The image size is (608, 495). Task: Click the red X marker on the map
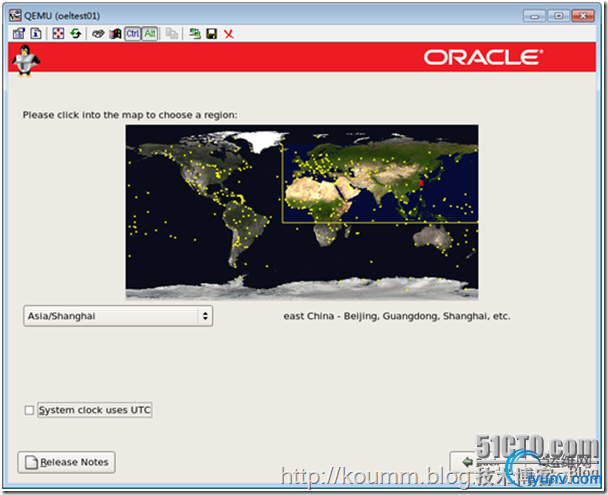tap(421, 183)
